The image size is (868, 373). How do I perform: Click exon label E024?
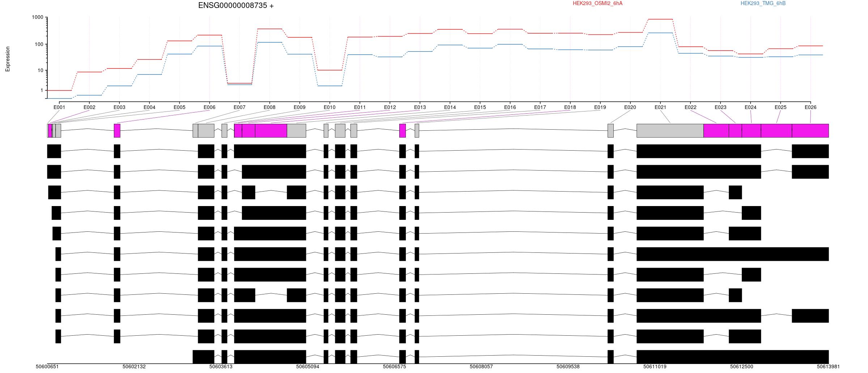pos(750,107)
